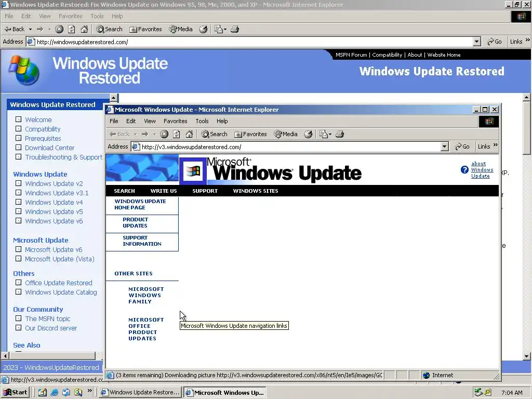Open Media pane in Microsoft Windows Update window
Image resolution: width=532 pixels, height=399 pixels.
[286, 134]
